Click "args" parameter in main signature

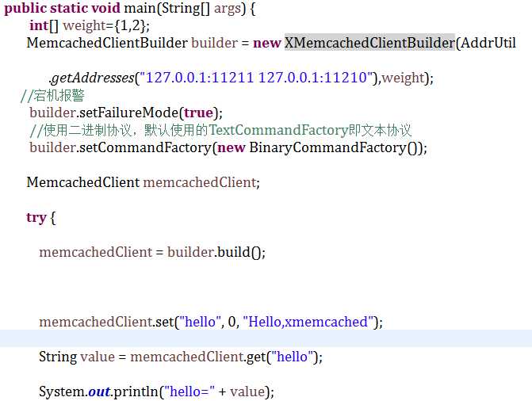tap(227, 10)
